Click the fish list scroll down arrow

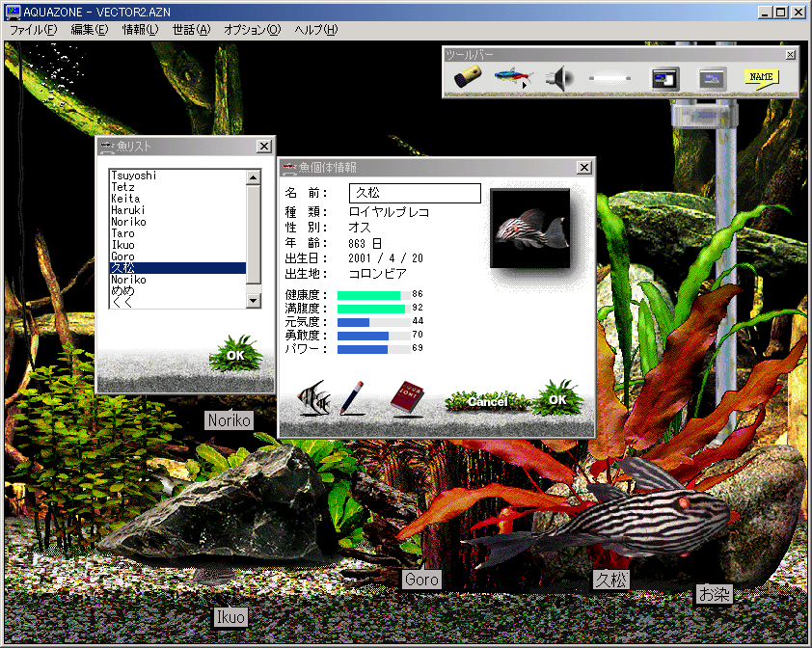click(x=254, y=301)
